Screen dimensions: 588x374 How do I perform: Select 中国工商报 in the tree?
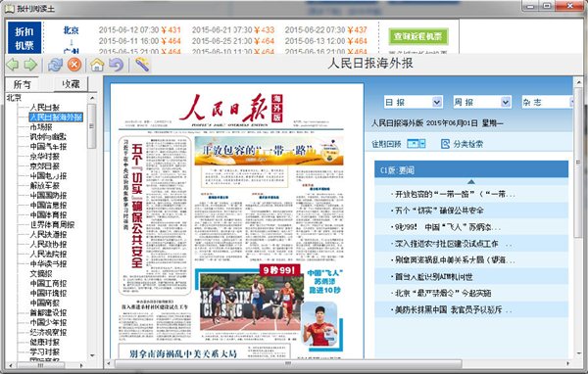[48, 283]
